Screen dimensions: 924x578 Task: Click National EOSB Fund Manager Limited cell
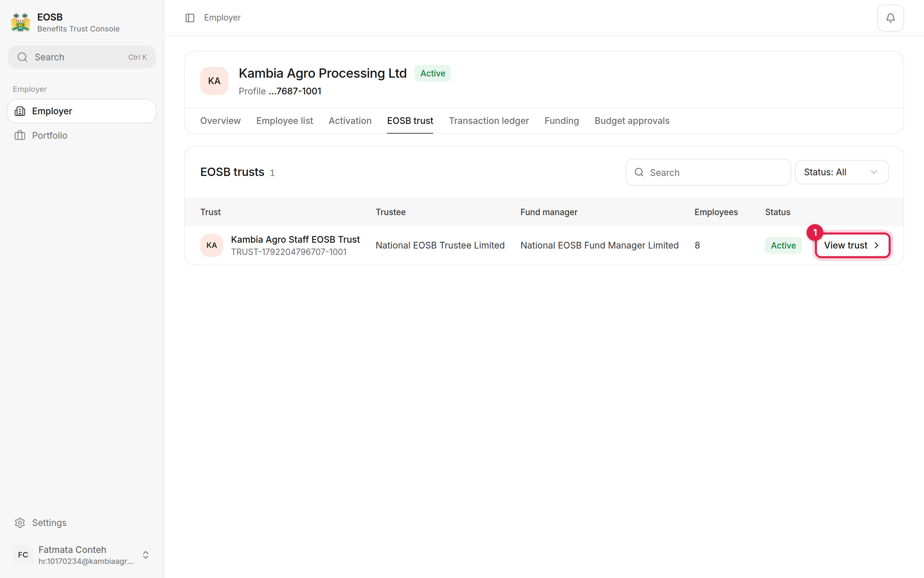(x=599, y=245)
